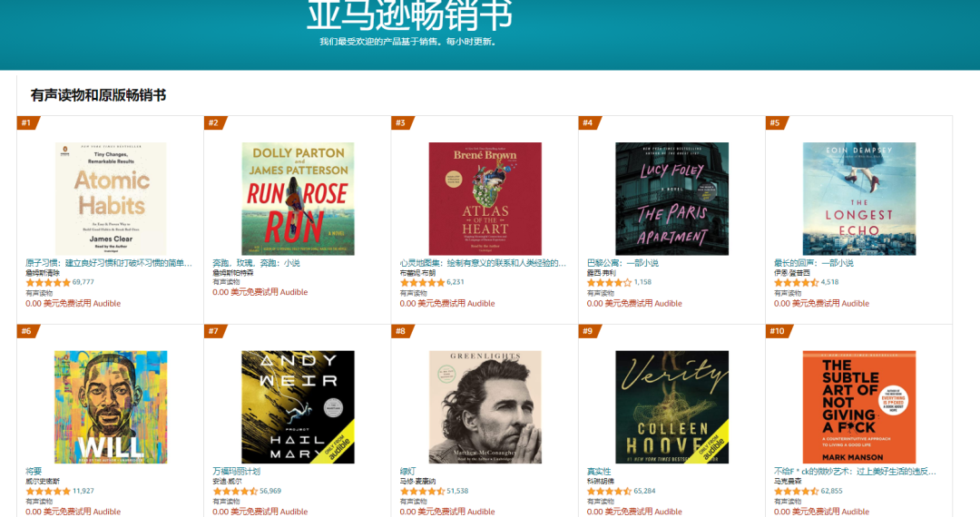Screen dimensions: 980x517
Task: Open the Run Rose Run cover image
Action: pyautogui.click(x=299, y=199)
